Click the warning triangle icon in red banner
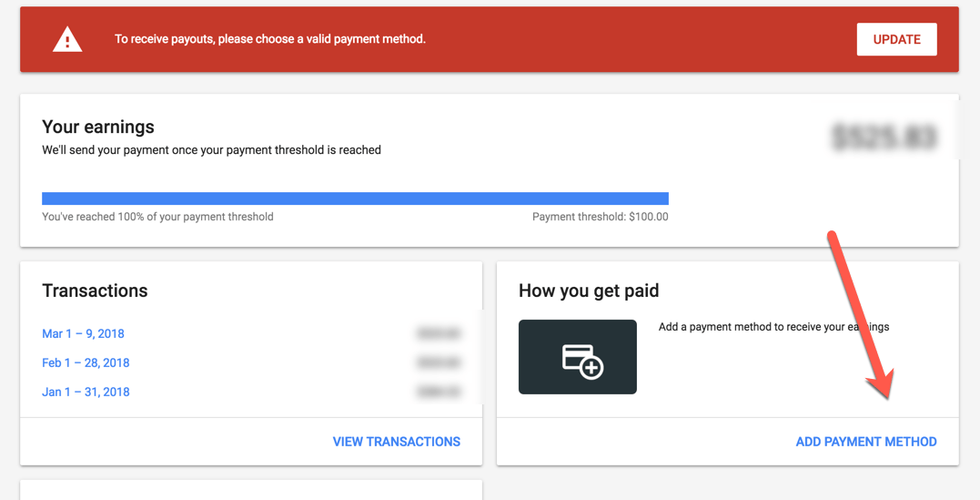The image size is (980, 500). (x=67, y=40)
